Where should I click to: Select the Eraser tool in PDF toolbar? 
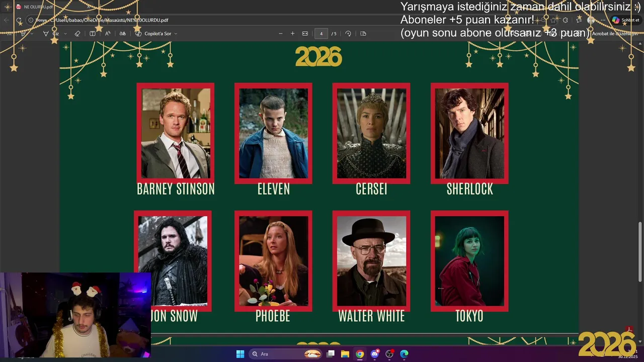(77, 34)
